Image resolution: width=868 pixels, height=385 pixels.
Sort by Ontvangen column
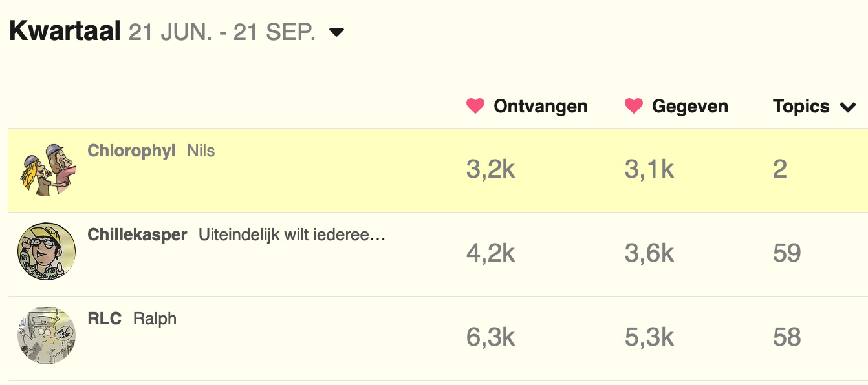coord(541,107)
